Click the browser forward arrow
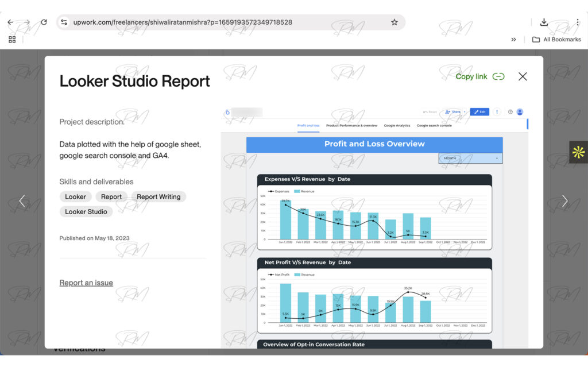This screenshot has height=367, width=588. click(26, 22)
